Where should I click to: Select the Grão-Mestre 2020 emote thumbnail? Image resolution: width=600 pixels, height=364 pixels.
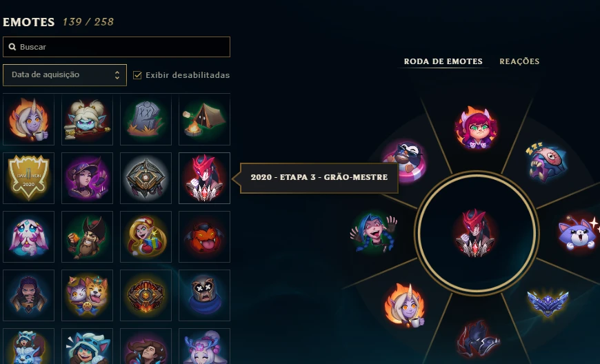coord(204,178)
